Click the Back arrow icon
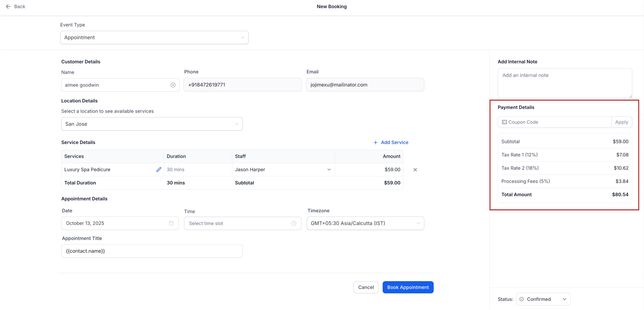644x310 pixels. point(8,7)
